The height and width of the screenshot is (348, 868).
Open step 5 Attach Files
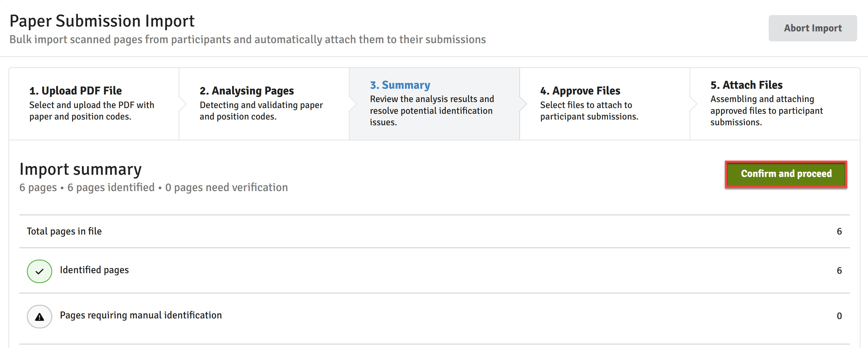[775, 104]
